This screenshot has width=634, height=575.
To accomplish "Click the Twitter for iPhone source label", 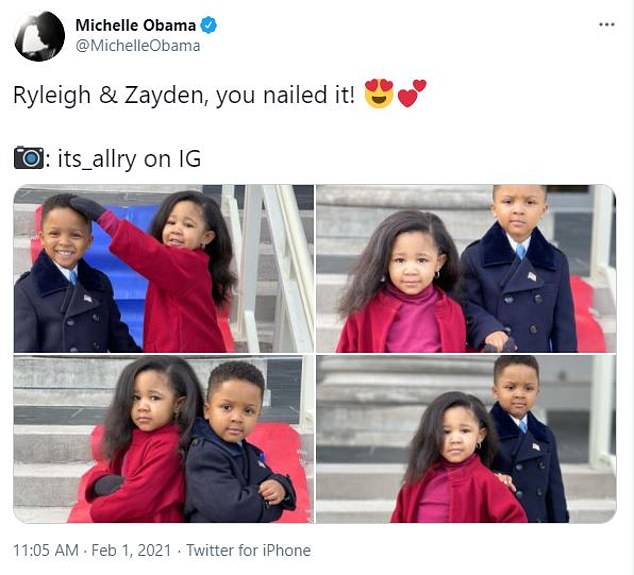I will 248,550.
